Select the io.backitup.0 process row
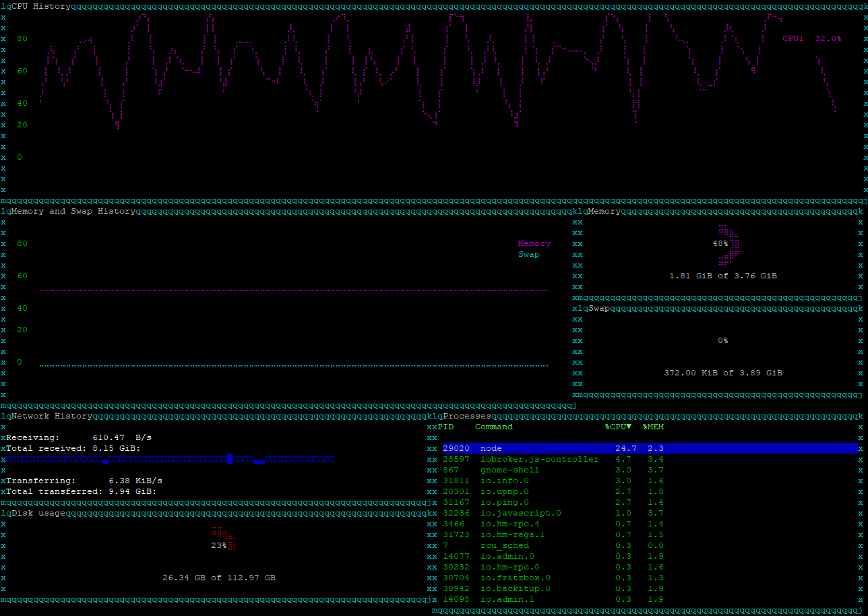The width and height of the screenshot is (868, 616). tap(650, 588)
